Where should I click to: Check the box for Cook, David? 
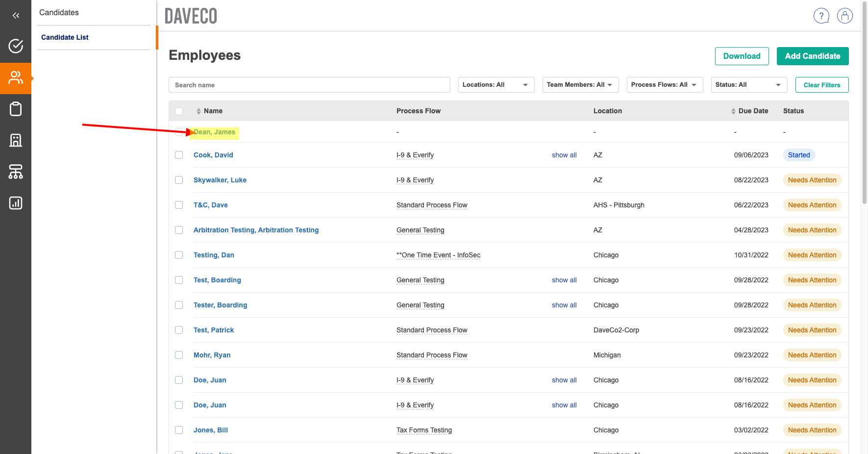tap(179, 155)
